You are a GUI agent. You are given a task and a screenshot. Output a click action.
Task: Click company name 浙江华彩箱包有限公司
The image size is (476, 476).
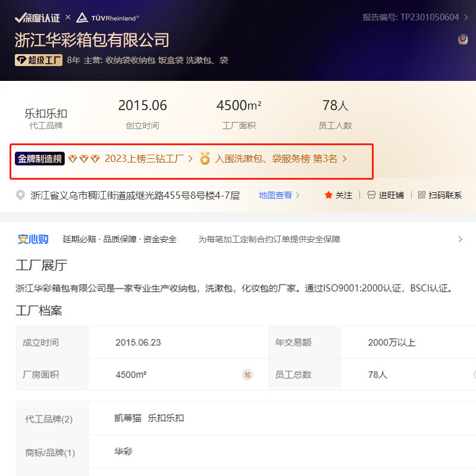92,40
